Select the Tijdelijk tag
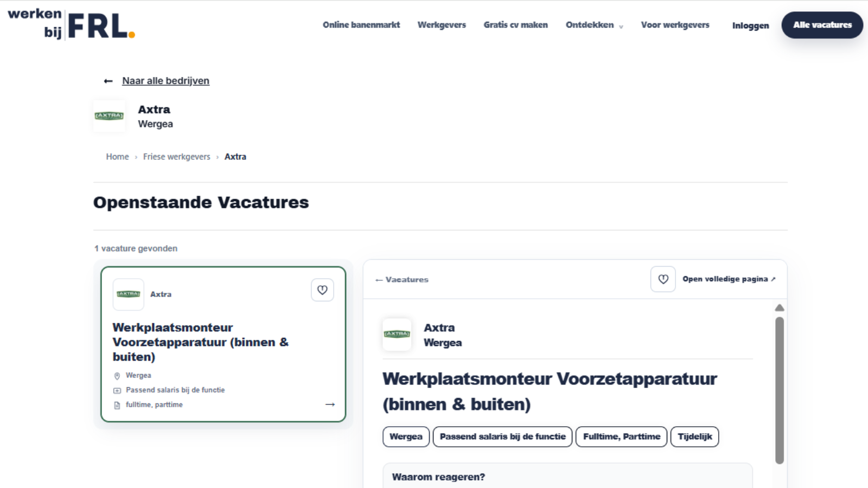This screenshot has width=868, height=488. pyautogui.click(x=695, y=436)
